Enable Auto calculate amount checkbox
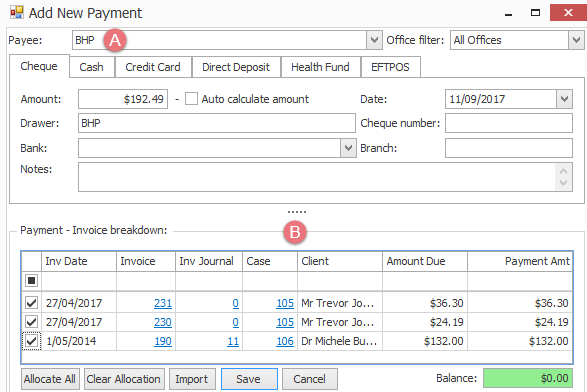The width and height of the screenshot is (587, 392). pos(191,99)
